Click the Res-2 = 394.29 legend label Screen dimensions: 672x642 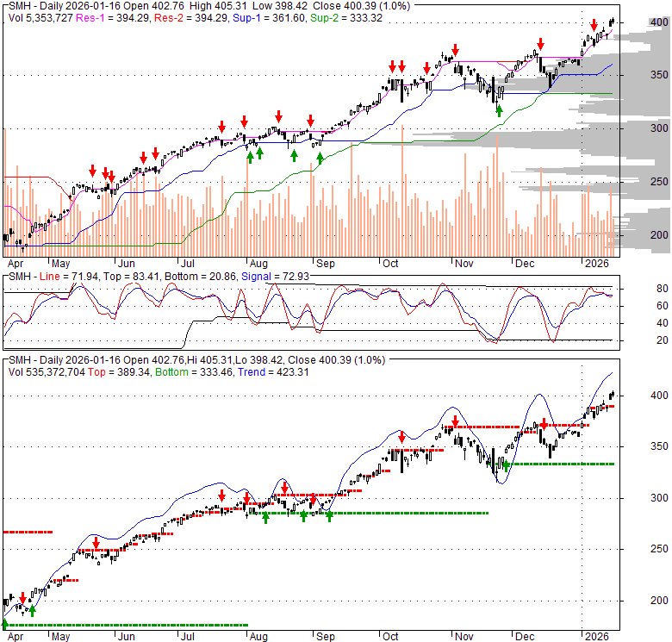[x=191, y=18]
